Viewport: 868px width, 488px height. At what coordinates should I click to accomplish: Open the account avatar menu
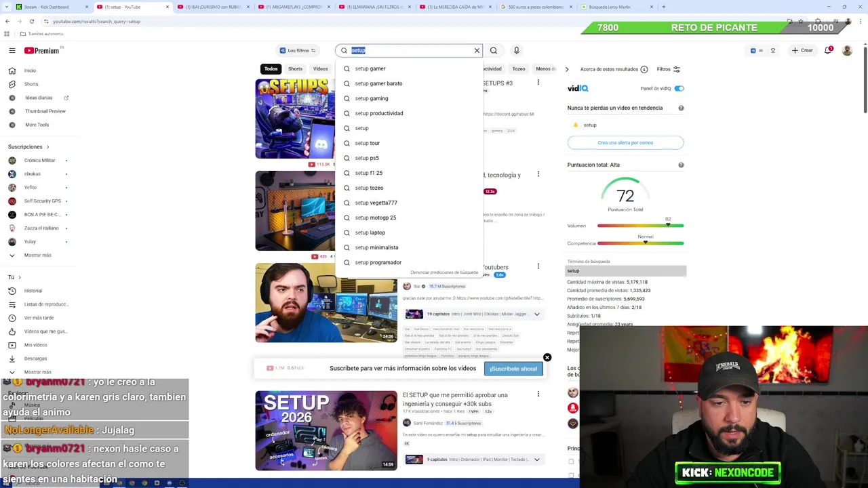coord(847,50)
